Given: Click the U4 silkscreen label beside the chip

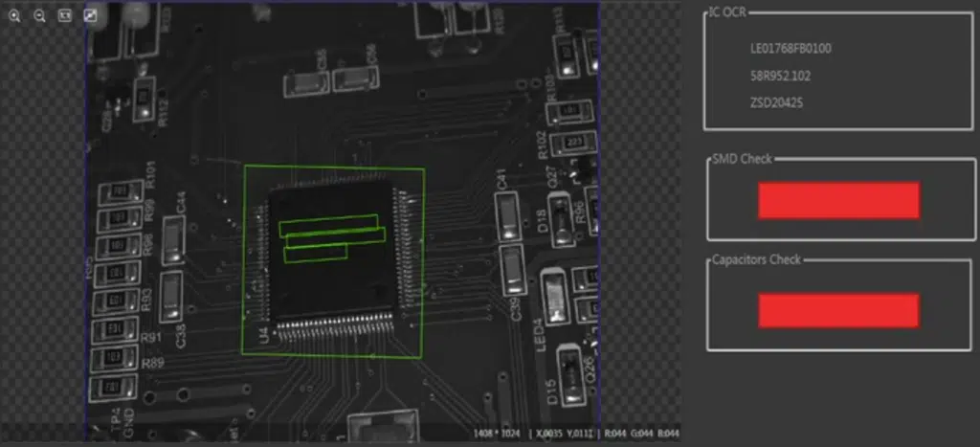Looking at the screenshot, I should coord(262,334).
